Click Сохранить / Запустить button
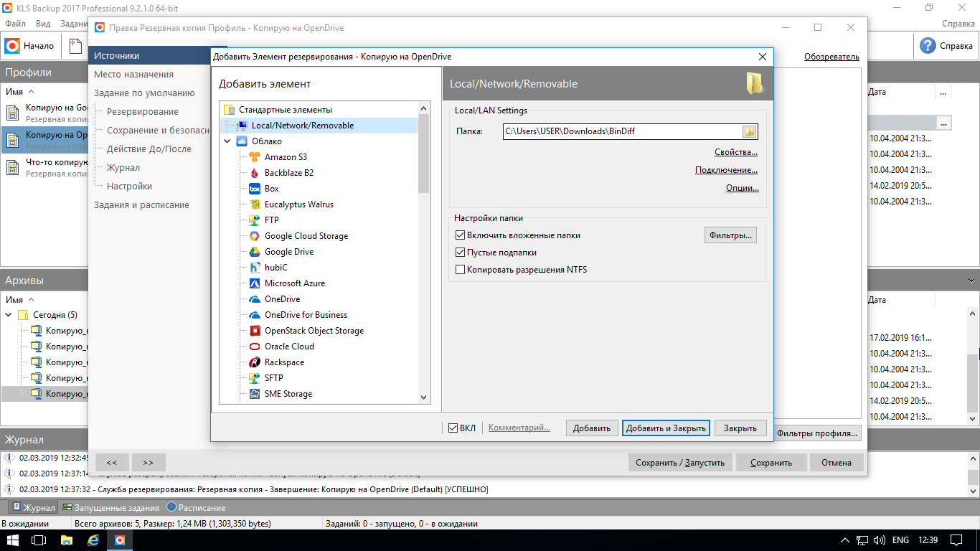The height and width of the screenshot is (551, 980). [x=680, y=463]
